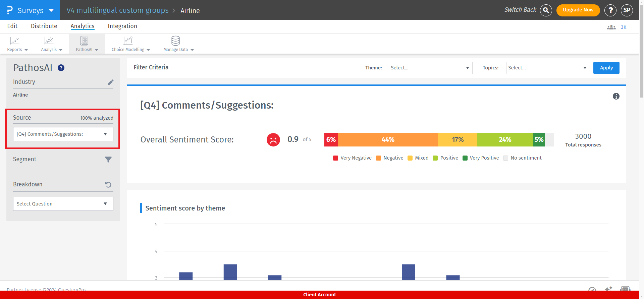Screen dimensions: 644x299
Task: Click the info icon on Q4 card
Action: tap(616, 96)
